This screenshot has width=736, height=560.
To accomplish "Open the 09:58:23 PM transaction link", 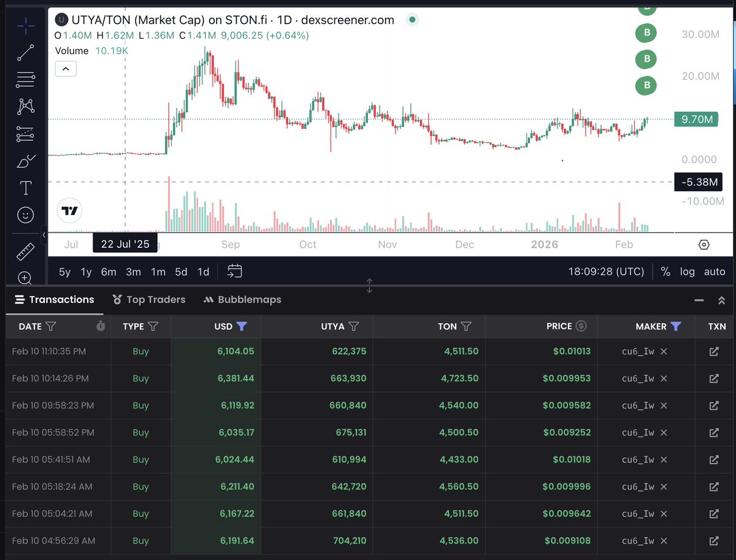I will click(714, 405).
